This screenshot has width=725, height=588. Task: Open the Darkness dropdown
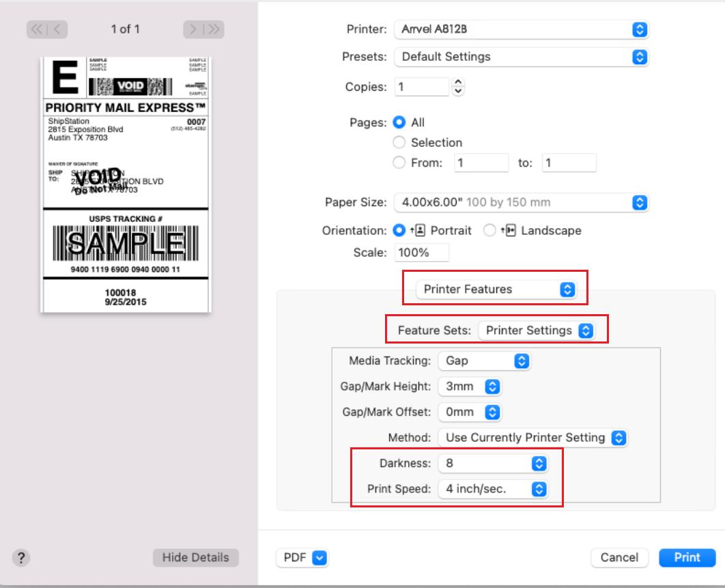click(x=492, y=463)
